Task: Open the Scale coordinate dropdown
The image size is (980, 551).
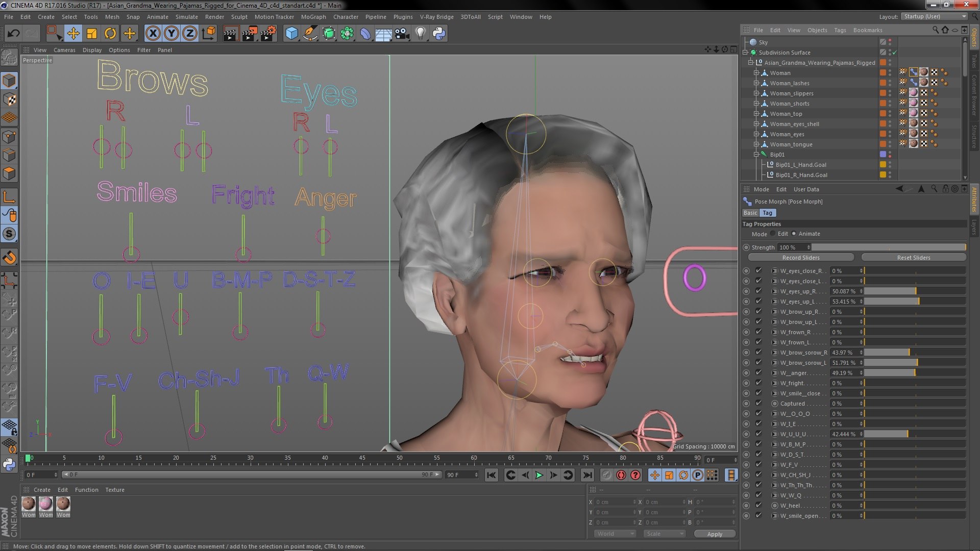Action: pyautogui.click(x=664, y=534)
